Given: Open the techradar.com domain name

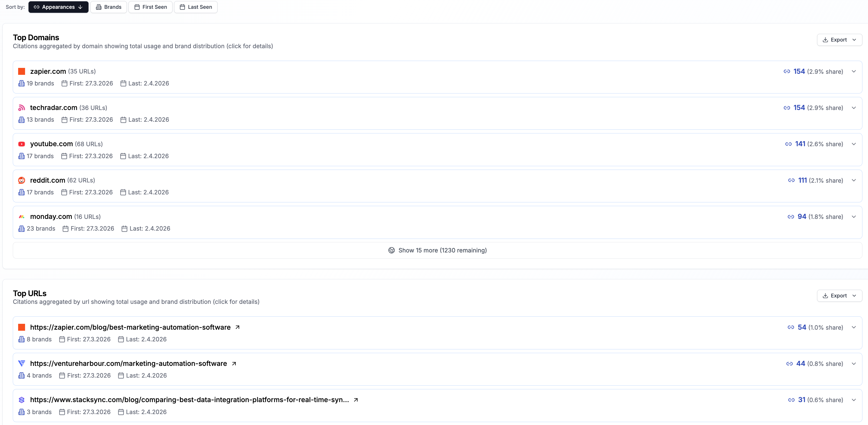Looking at the screenshot, I should tap(54, 108).
